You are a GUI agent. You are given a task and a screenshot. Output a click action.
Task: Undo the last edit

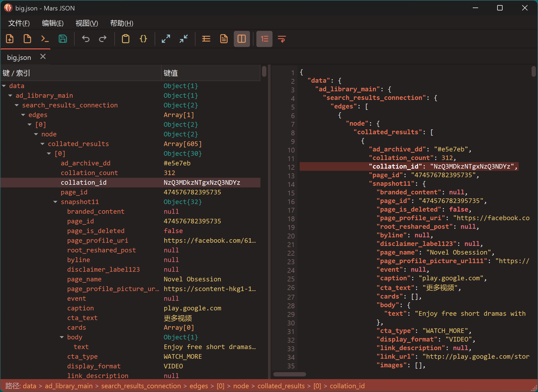(86, 39)
